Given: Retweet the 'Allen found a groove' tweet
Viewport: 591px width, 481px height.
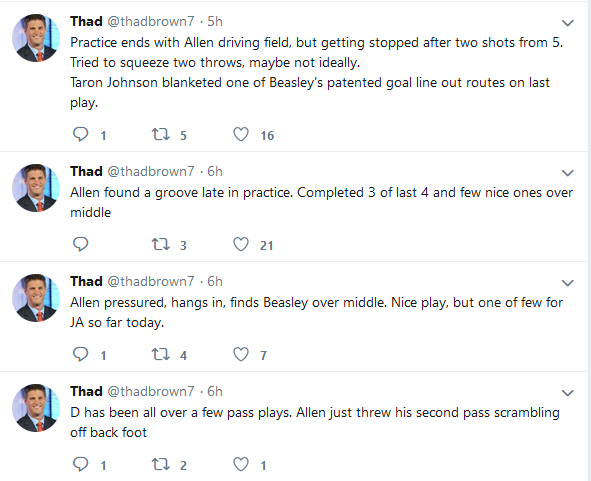Looking at the screenshot, I should (x=161, y=244).
